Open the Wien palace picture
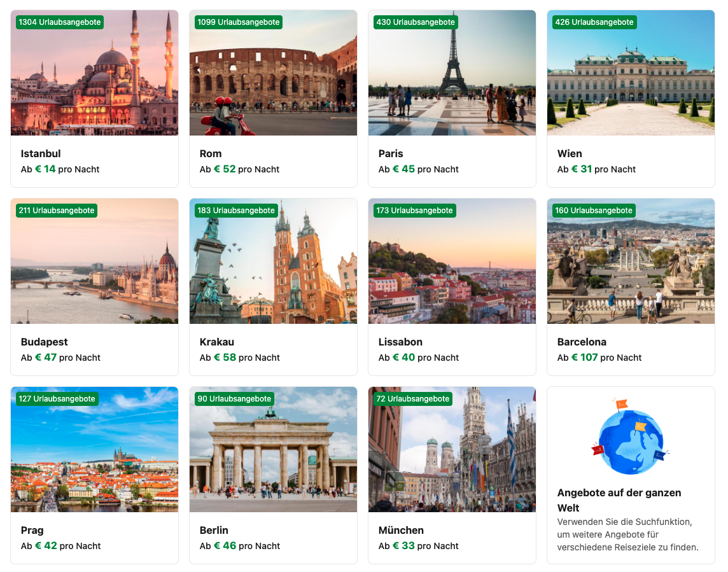The image size is (728, 572). [631, 73]
